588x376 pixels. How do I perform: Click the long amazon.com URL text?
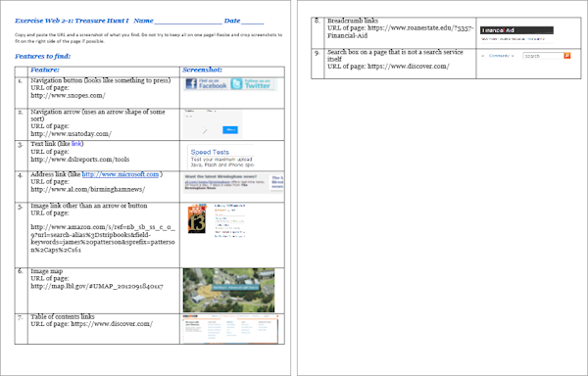103,239
